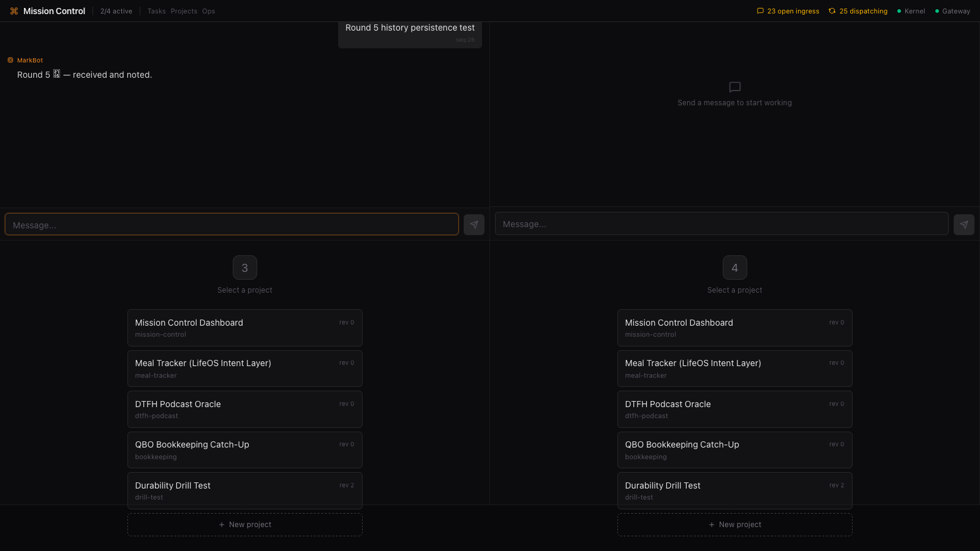Focus the left pane Message input
Image resolution: width=980 pixels, height=551 pixels.
232,225
